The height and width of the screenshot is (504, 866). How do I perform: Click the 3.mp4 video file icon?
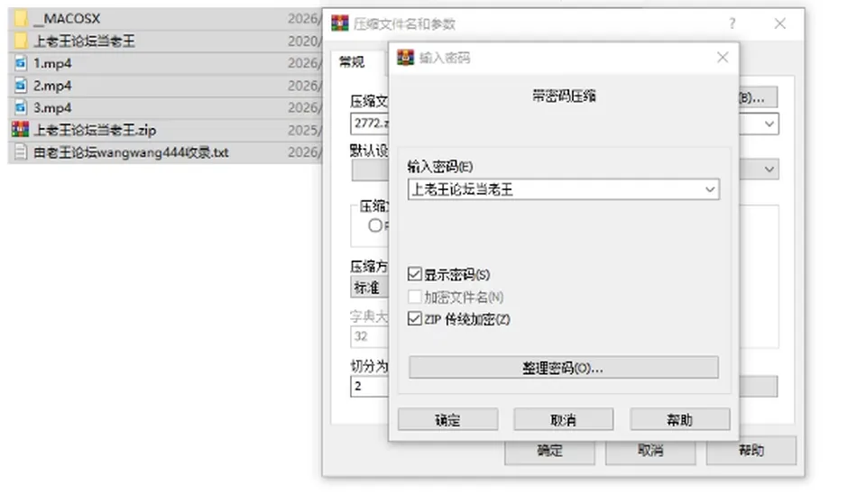tap(21, 107)
